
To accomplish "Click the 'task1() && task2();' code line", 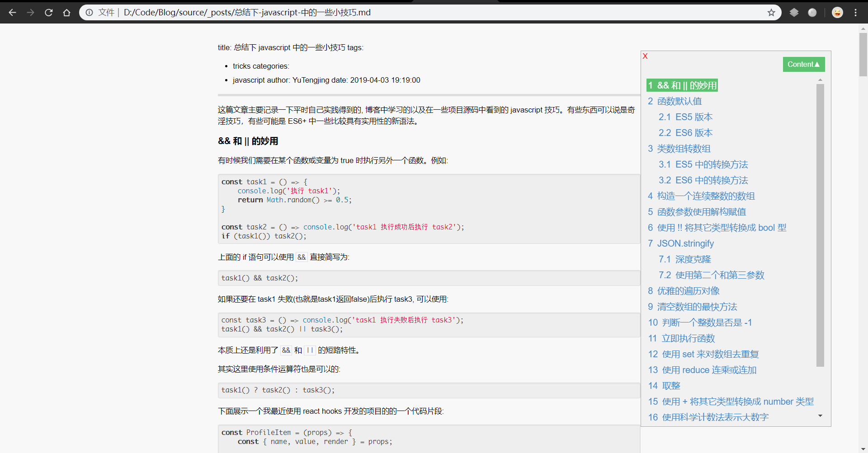I will click(259, 278).
